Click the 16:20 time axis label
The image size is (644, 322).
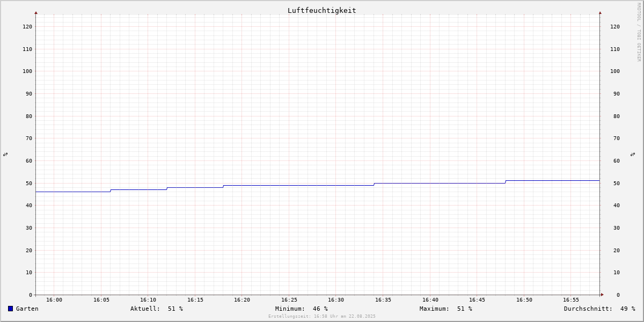point(242,299)
